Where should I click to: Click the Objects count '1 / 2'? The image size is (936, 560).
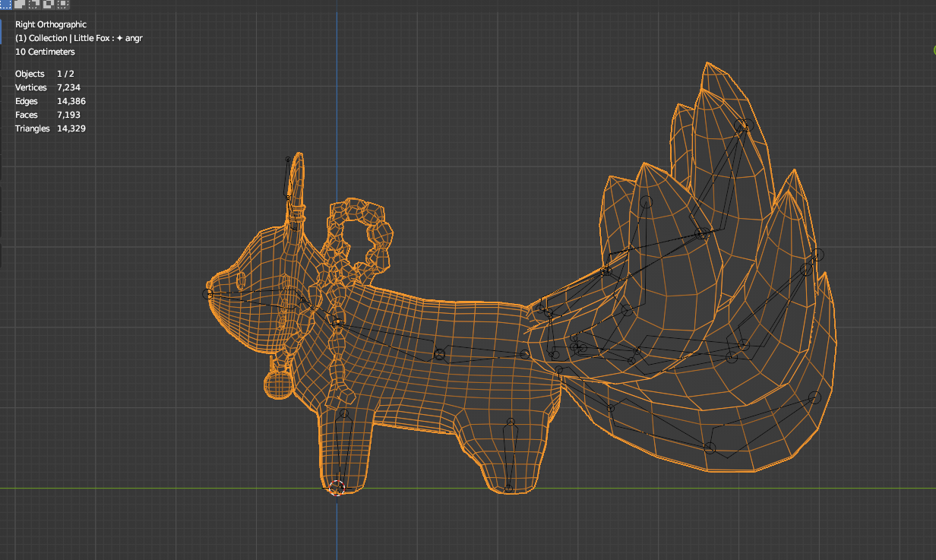pyautogui.click(x=65, y=74)
